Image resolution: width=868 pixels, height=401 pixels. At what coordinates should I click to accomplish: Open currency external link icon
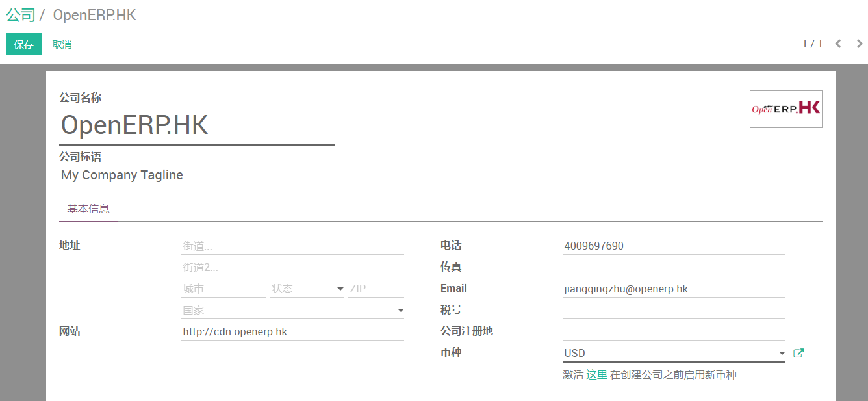tap(799, 353)
